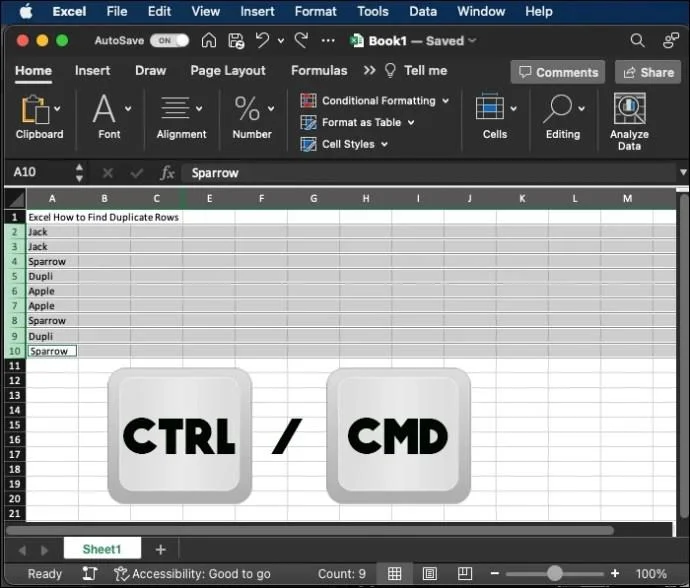Click the search magnifier in title bar

(637, 41)
